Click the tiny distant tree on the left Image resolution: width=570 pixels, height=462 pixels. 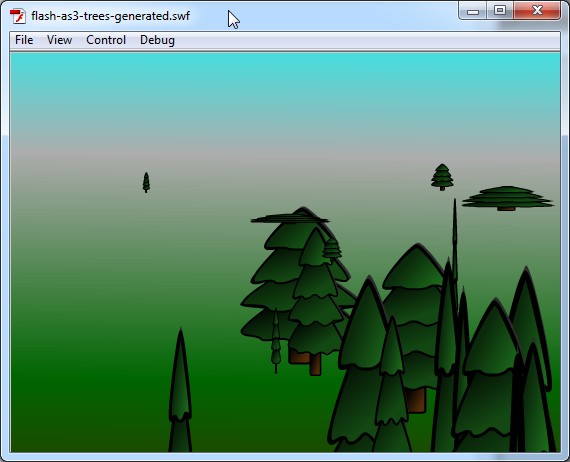click(x=146, y=182)
